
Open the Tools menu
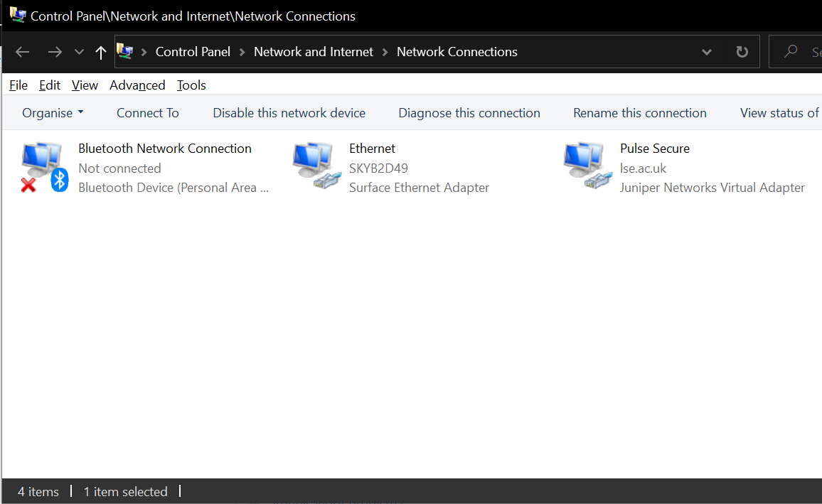pyautogui.click(x=191, y=85)
